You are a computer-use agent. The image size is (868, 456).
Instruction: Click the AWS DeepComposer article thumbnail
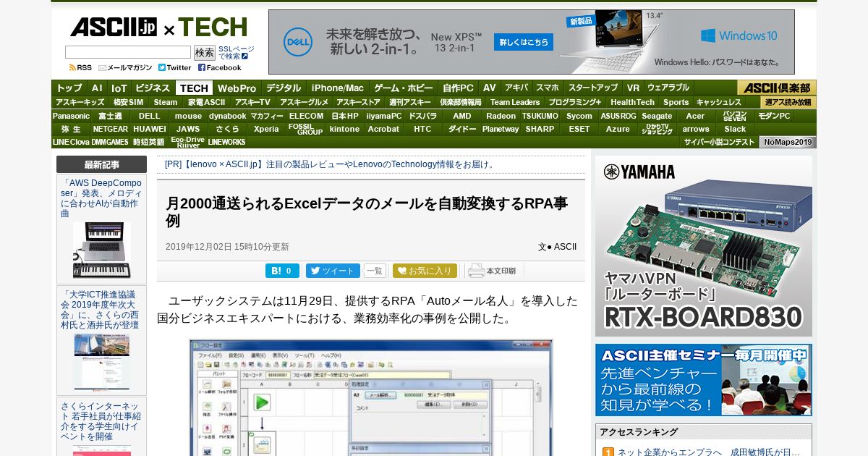pos(102,250)
